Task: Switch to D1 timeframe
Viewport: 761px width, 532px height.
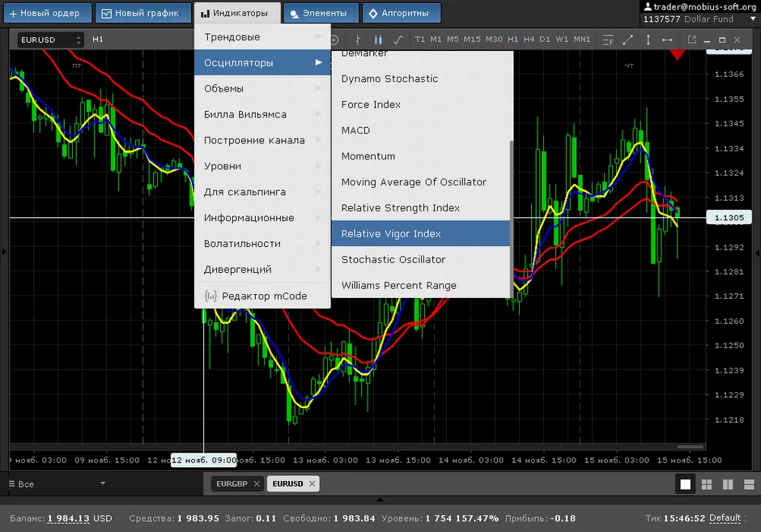Action: [x=545, y=40]
